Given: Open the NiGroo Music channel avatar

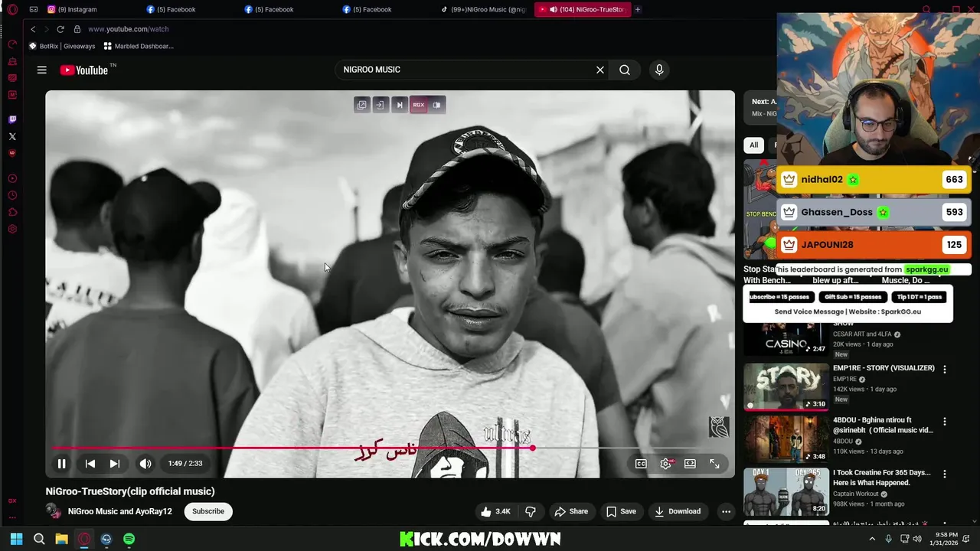Looking at the screenshot, I should click(53, 511).
